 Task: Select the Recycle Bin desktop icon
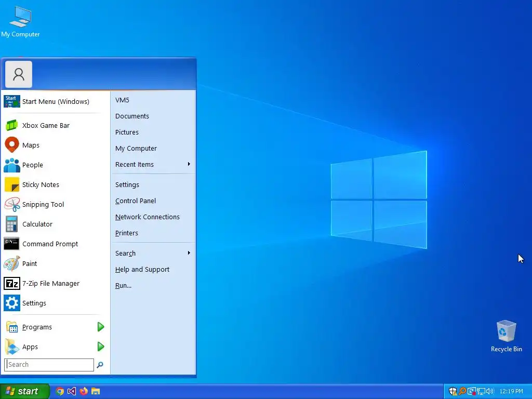(x=506, y=336)
